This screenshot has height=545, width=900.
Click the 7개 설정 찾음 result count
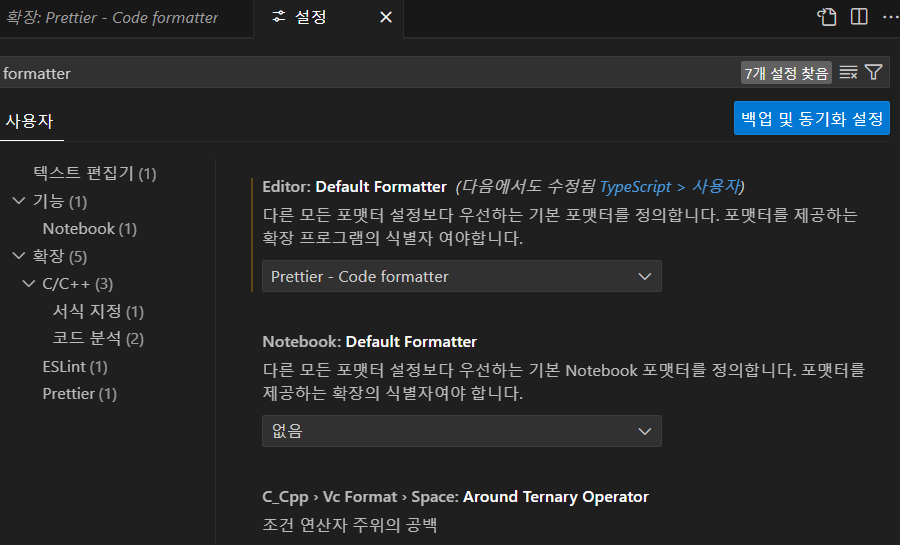click(786, 73)
